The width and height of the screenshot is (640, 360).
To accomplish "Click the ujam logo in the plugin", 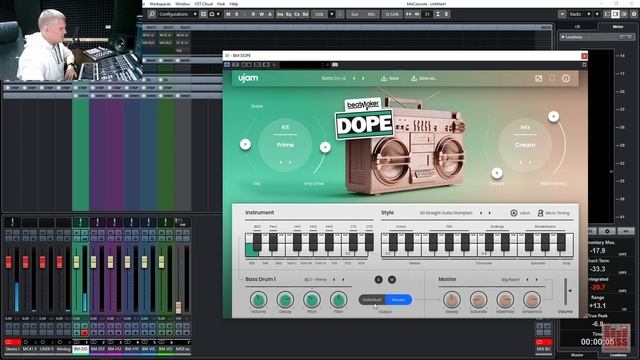I will [248, 78].
